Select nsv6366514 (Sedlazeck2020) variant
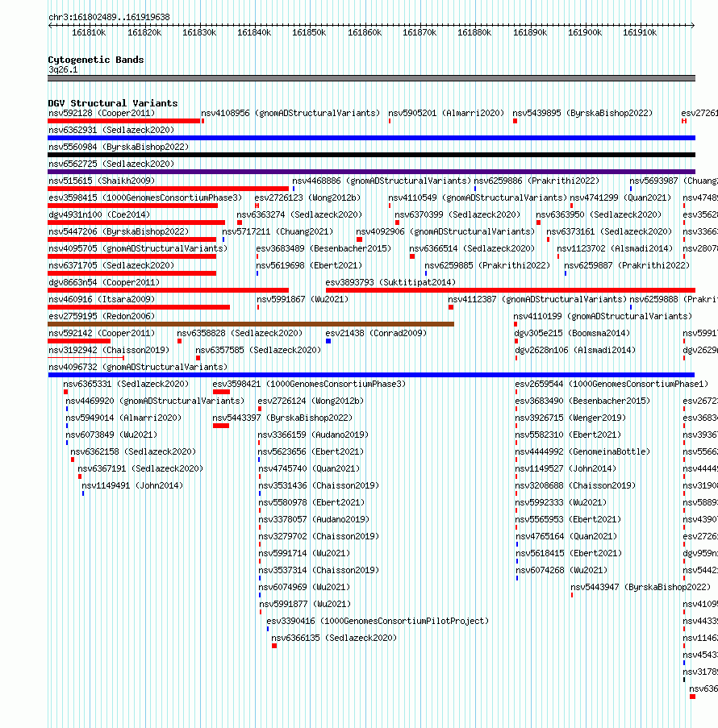 pos(472,248)
